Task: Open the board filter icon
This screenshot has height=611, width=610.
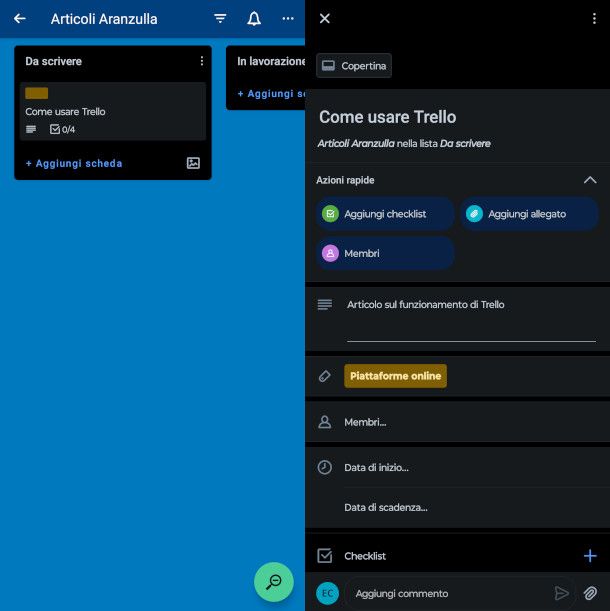Action: [x=220, y=18]
